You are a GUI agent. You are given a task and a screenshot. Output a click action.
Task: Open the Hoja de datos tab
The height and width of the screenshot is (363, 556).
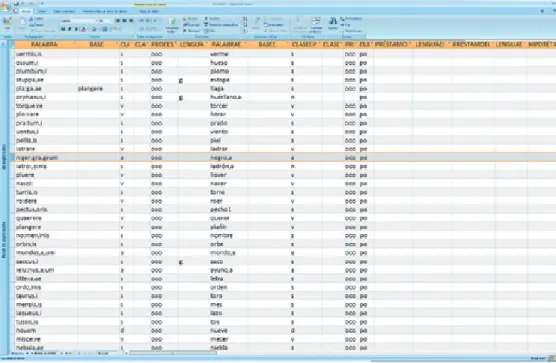pyautogui.click(x=149, y=12)
